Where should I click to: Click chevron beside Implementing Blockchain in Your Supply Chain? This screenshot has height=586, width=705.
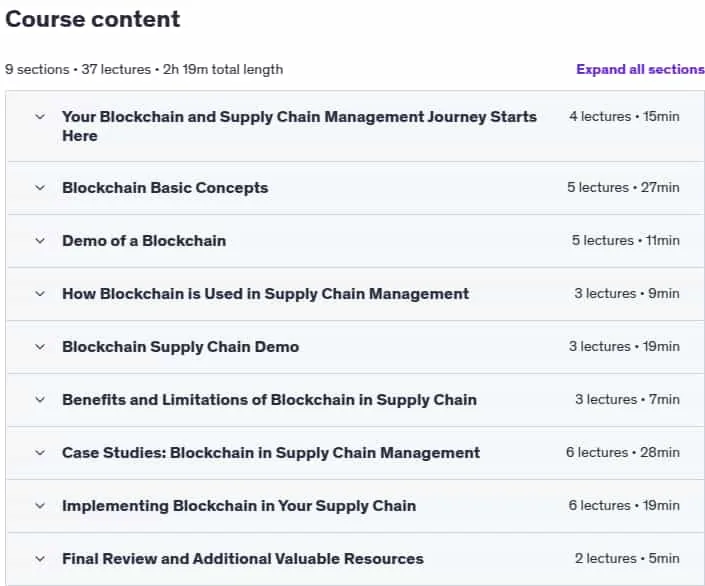tap(40, 505)
